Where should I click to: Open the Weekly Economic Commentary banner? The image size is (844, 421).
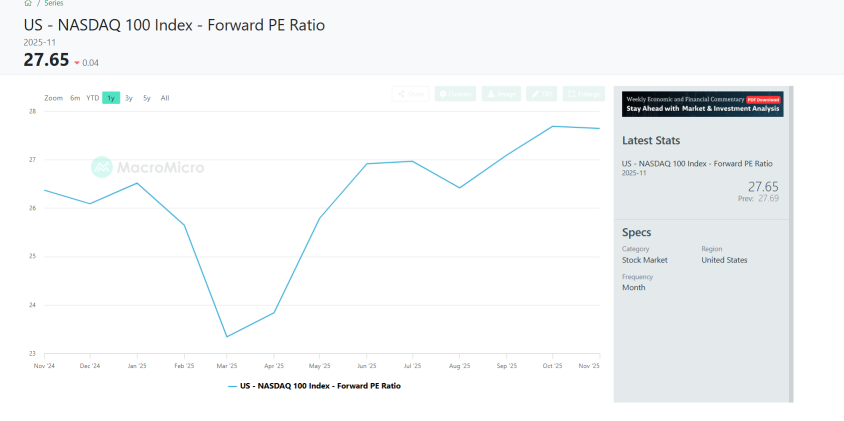pyautogui.click(x=702, y=104)
